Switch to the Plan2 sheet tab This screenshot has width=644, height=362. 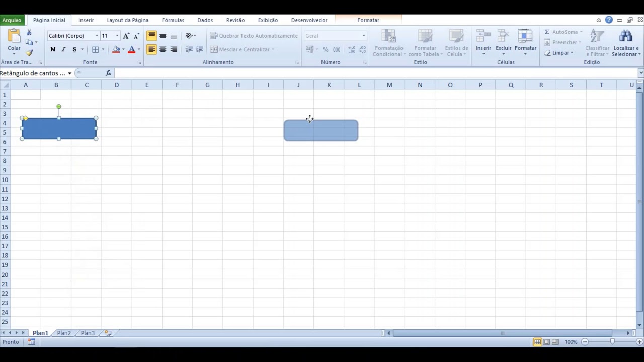click(x=64, y=333)
